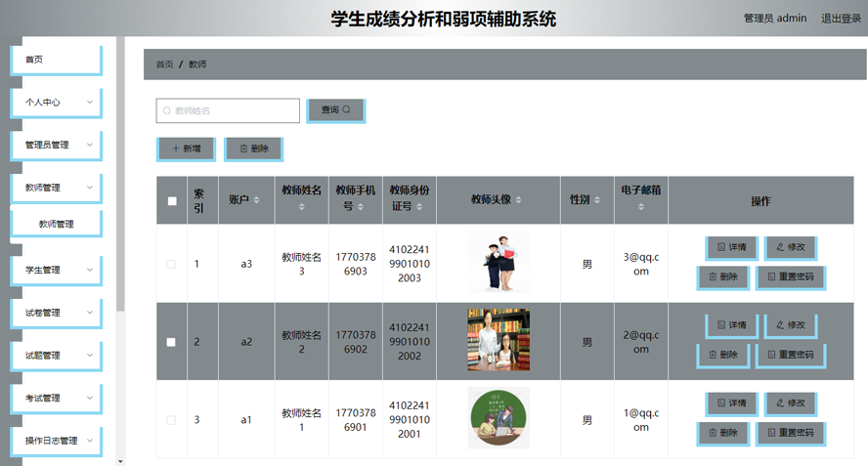Open 详情 for teacher a2
The height and width of the screenshot is (466, 868).
[x=732, y=325]
